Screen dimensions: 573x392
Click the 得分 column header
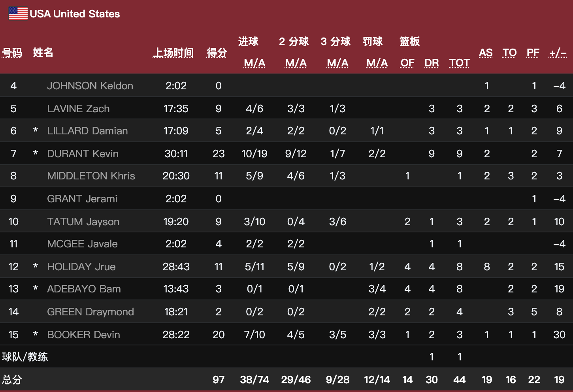click(217, 53)
